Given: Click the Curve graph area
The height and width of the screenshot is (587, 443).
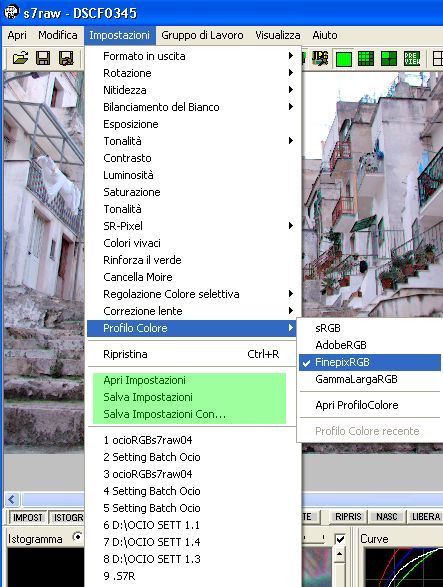Looking at the screenshot, I should pos(404,567).
